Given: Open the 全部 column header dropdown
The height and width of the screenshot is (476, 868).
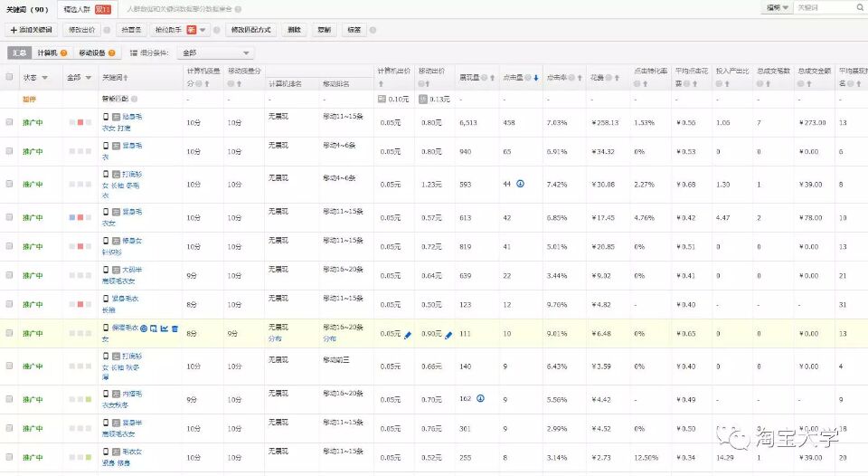Looking at the screenshot, I should click(x=88, y=78).
